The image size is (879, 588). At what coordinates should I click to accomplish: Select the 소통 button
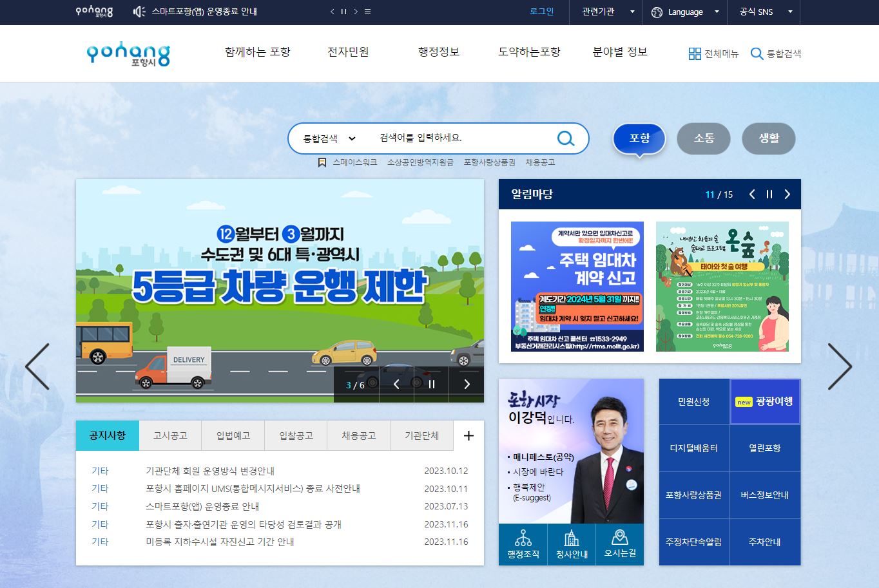tap(704, 138)
